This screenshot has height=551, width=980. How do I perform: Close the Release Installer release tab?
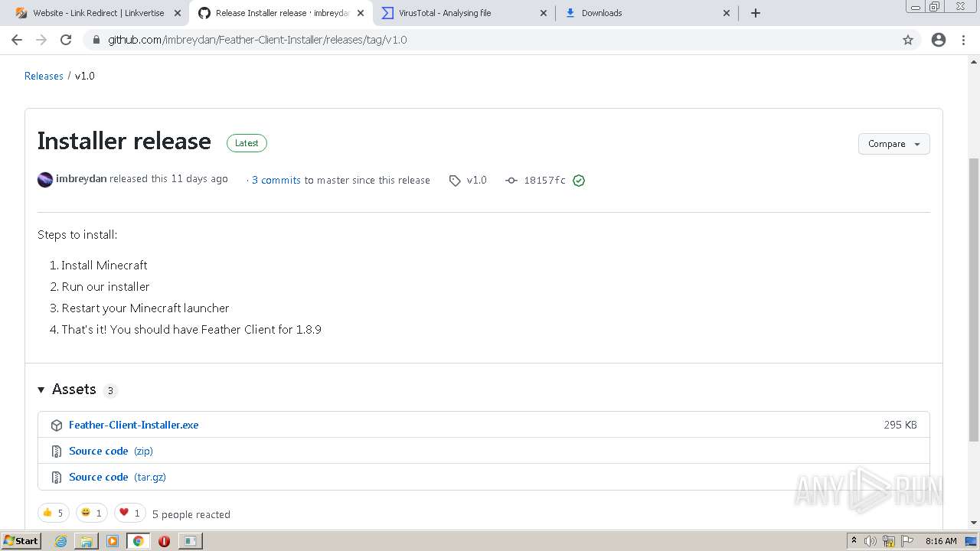[361, 13]
